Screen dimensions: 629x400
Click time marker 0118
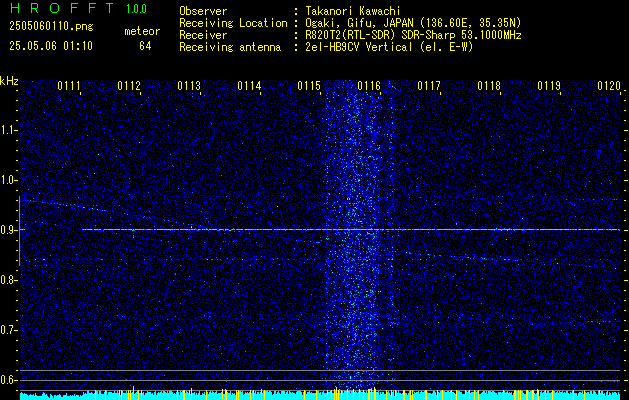[489, 86]
